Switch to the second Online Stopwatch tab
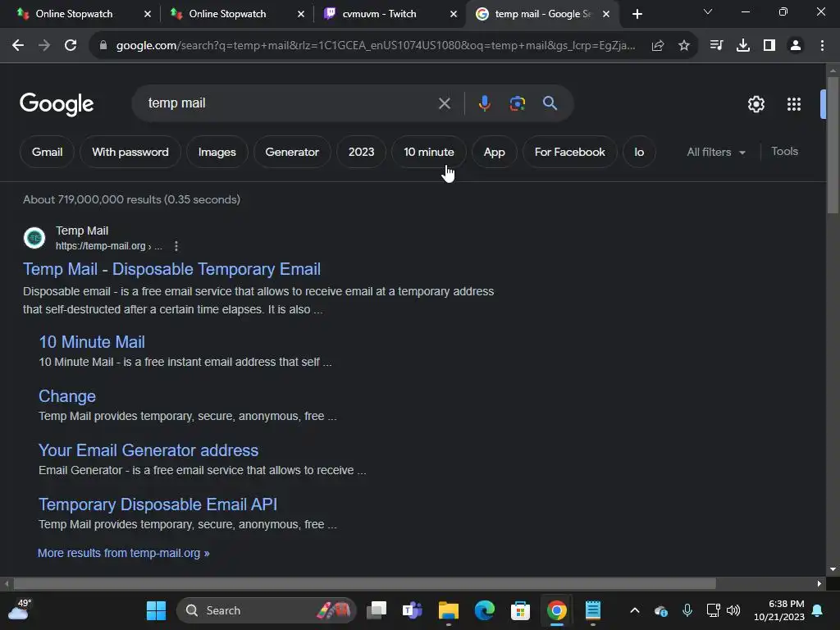Viewport: 840px width, 630px height. click(x=227, y=14)
